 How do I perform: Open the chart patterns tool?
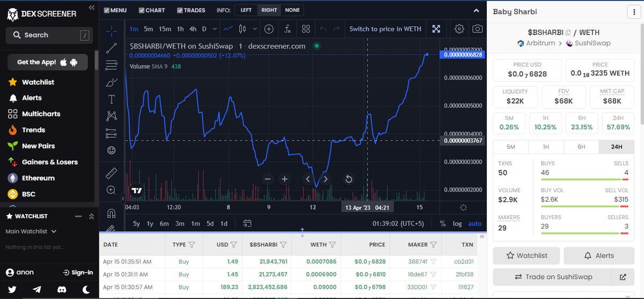pos(112,116)
